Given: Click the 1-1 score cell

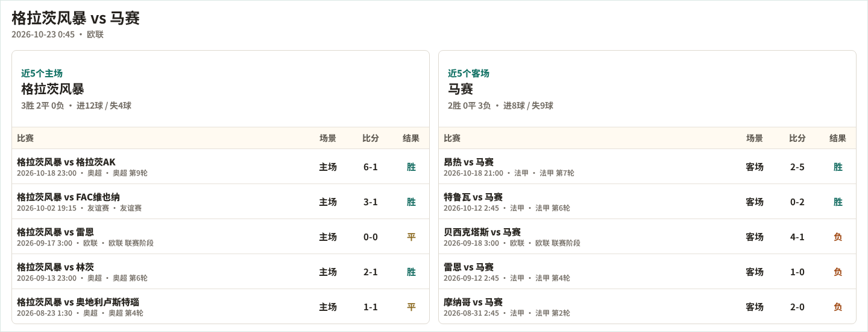Looking at the screenshot, I should click(x=371, y=307).
